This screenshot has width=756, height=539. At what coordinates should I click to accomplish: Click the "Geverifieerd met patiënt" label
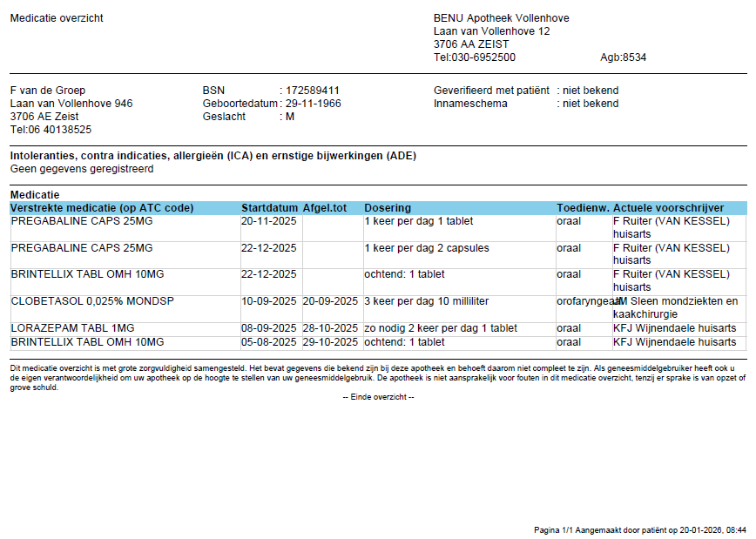491,91
